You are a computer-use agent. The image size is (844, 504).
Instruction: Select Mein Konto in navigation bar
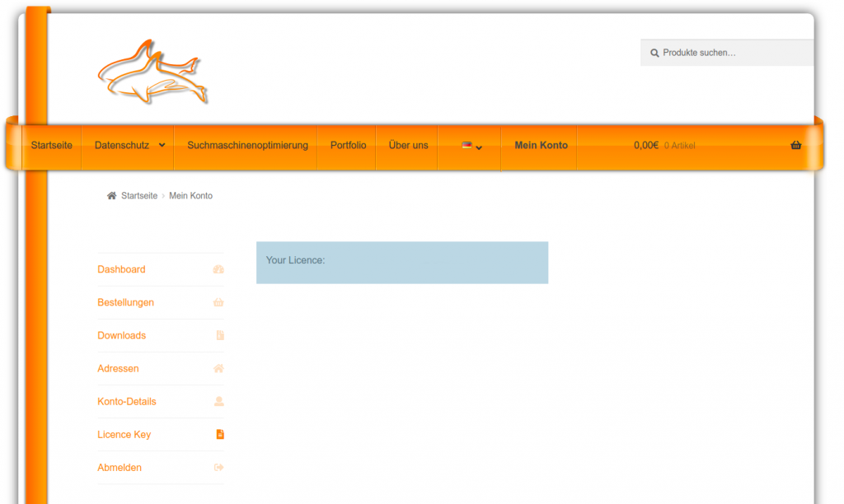point(541,145)
